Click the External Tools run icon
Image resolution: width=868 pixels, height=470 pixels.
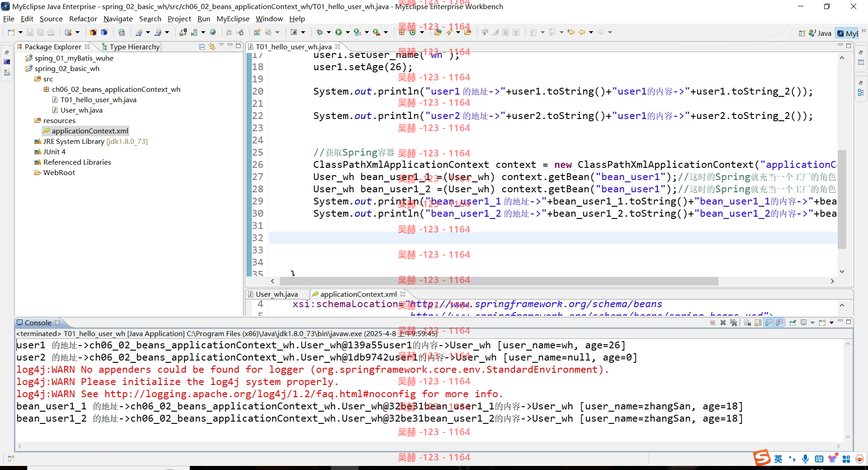tap(376, 32)
